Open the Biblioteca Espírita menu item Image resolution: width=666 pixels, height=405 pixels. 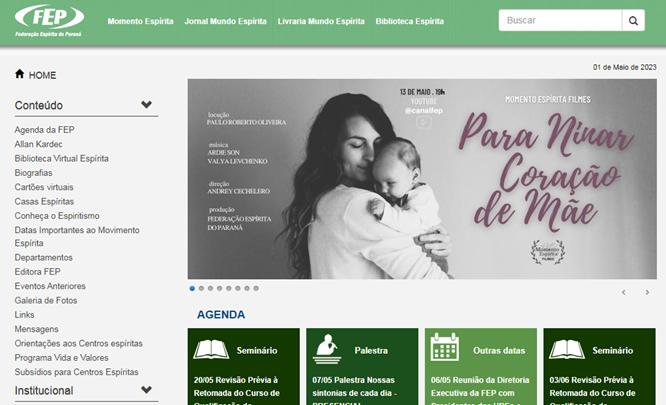click(x=409, y=21)
